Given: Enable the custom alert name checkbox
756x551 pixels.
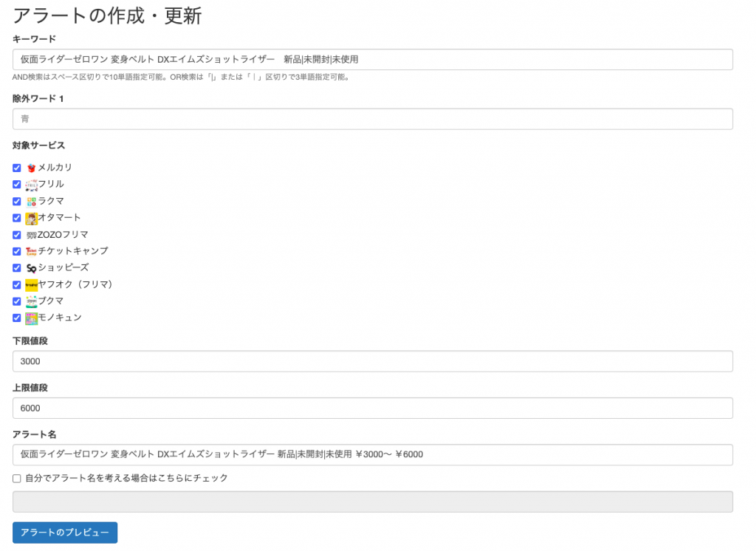Looking at the screenshot, I should pyautogui.click(x=17, y=479).
